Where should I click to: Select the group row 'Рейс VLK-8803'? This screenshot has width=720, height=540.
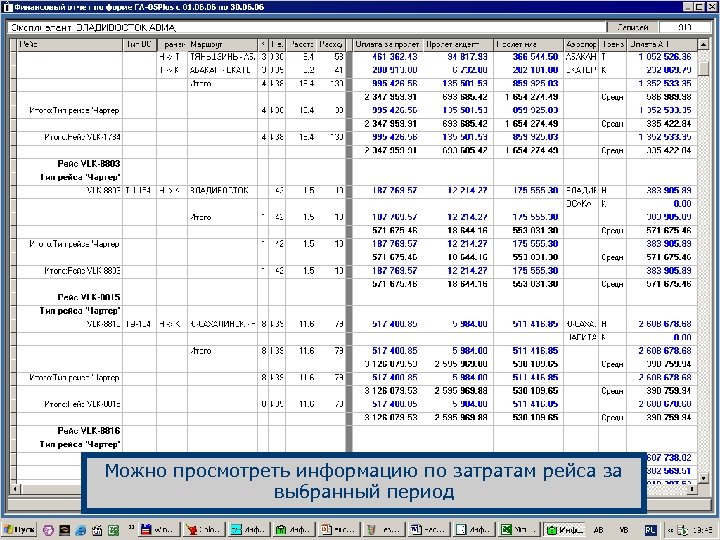click(89, 164)
